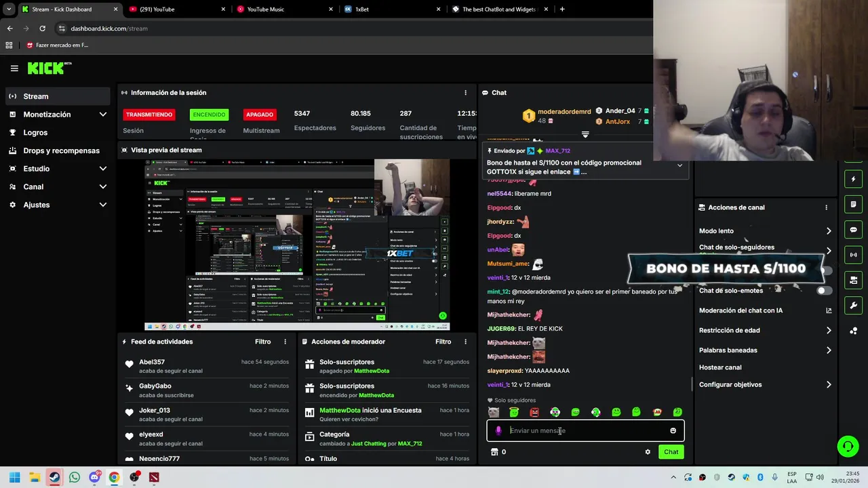Open WhatsApp from the taskbar
Image resolution: width=868 pixels, height=488 pixels.
click(x=75, y=477)
